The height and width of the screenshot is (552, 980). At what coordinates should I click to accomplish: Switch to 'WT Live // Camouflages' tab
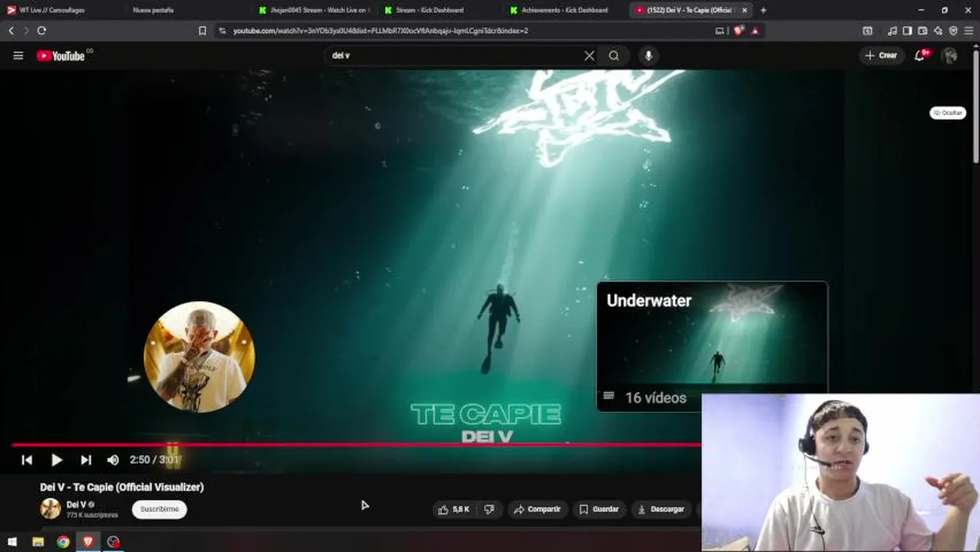[x=61, y=10]
